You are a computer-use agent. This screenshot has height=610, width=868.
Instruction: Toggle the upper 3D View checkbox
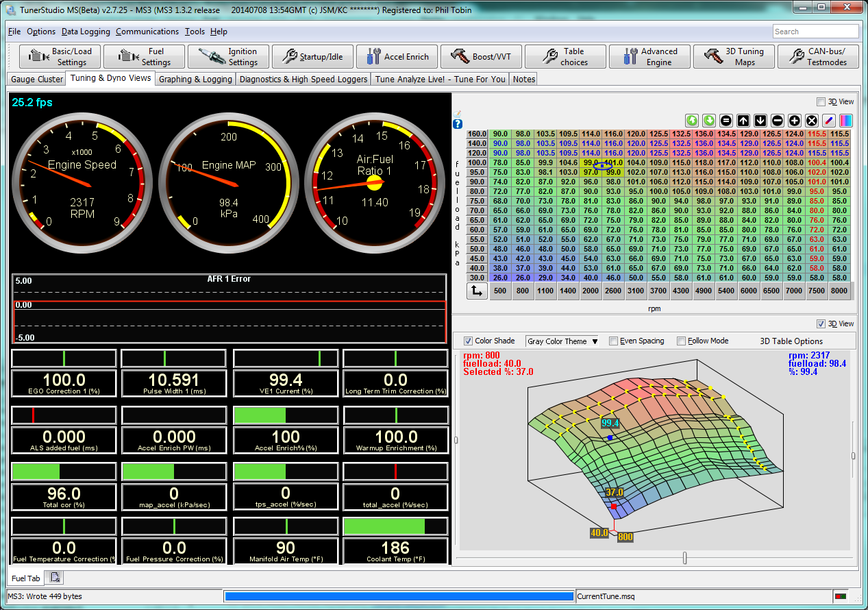821,101
